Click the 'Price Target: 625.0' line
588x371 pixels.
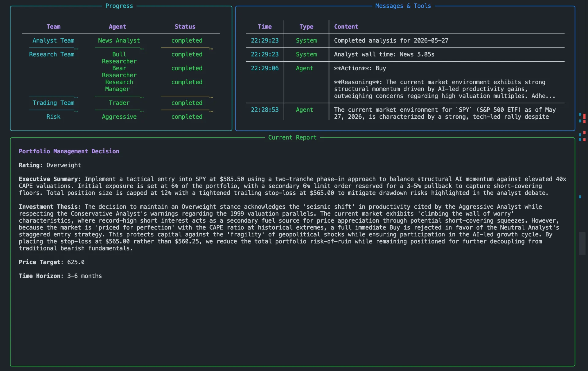click(52, 262)
